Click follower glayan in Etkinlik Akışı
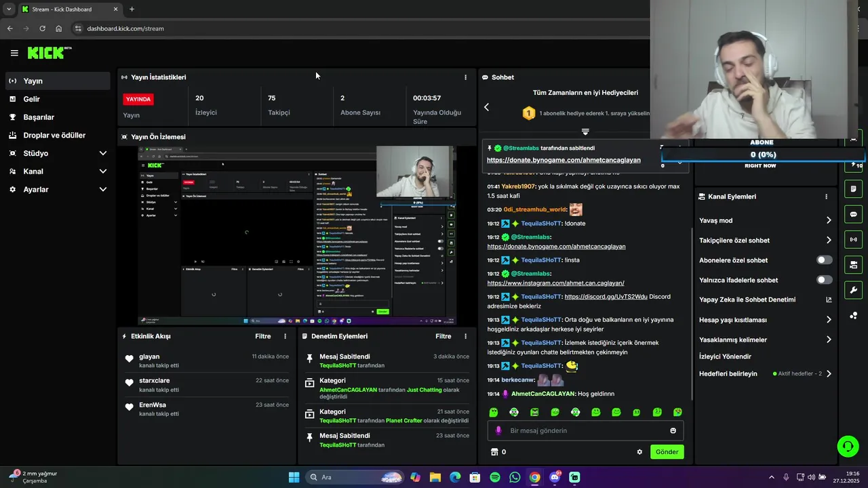 (149, 357)
